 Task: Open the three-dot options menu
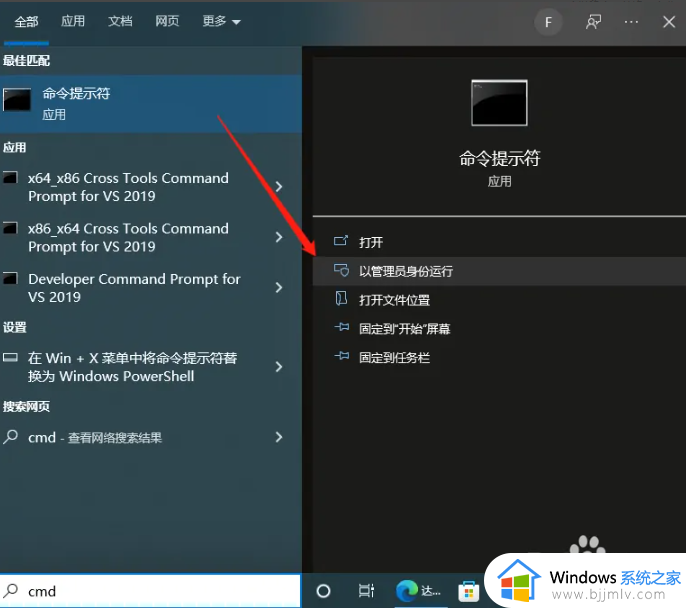tap(631, 22)
